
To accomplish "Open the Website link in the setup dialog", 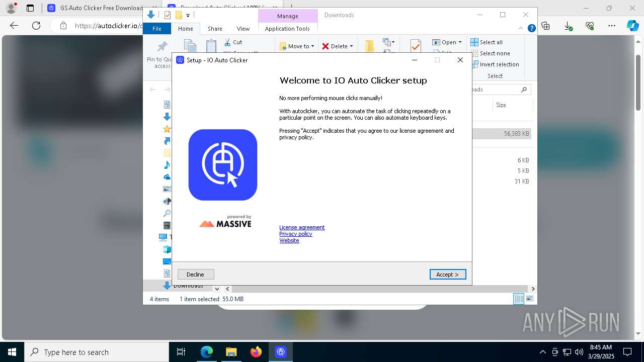I will pyautogui.click(x=289, y=240).
